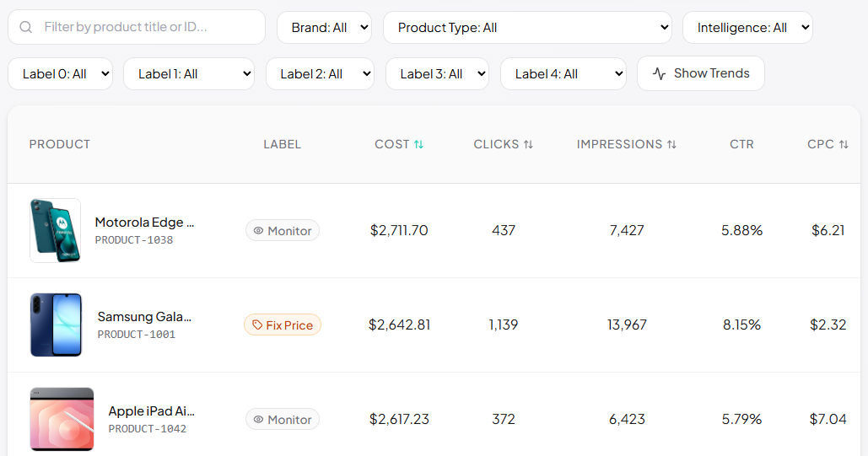Click the trend line icon in Show Trends
The height and width of the screenshot is (456, 868).
659,73
